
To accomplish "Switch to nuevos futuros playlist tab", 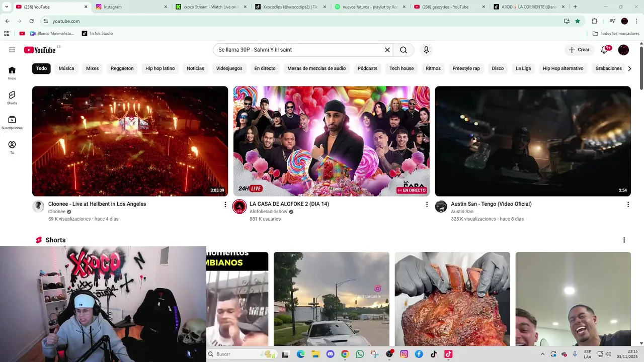I will [x=370, y=7].
